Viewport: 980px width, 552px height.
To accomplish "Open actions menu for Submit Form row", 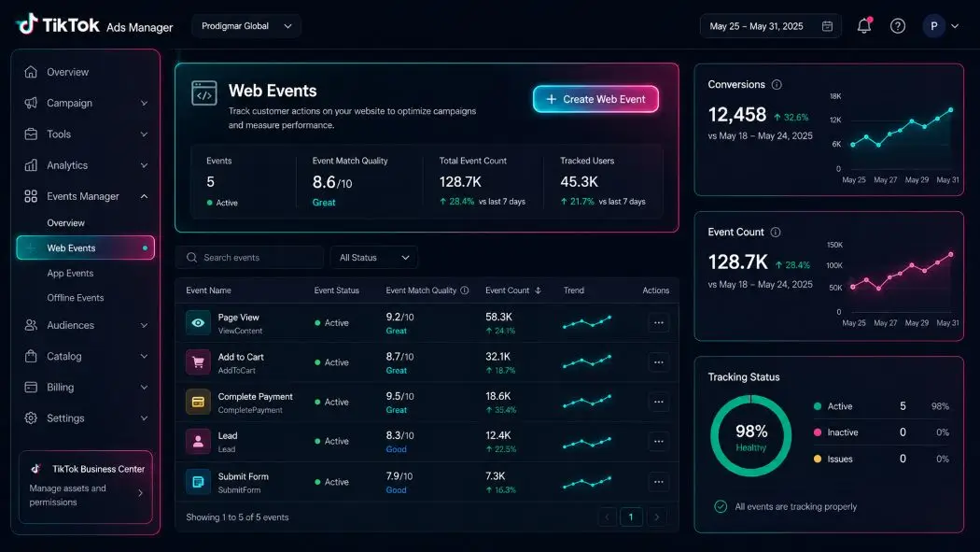I will [659, 482].
